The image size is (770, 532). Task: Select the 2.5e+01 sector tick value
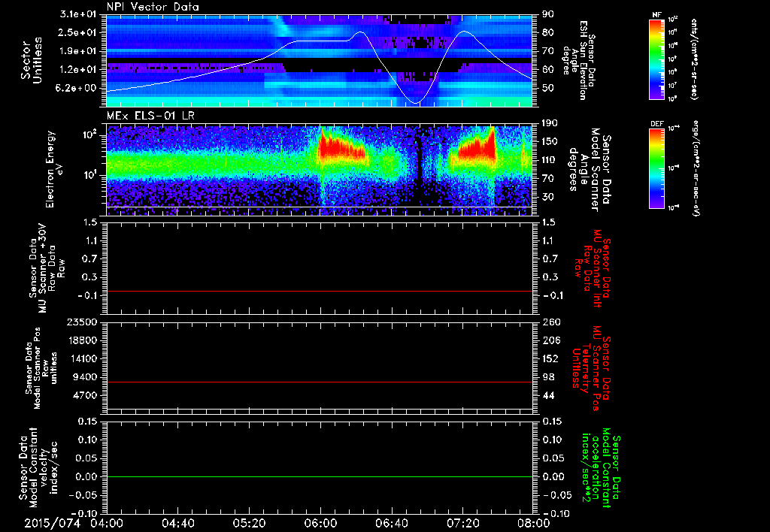[78, 32]
